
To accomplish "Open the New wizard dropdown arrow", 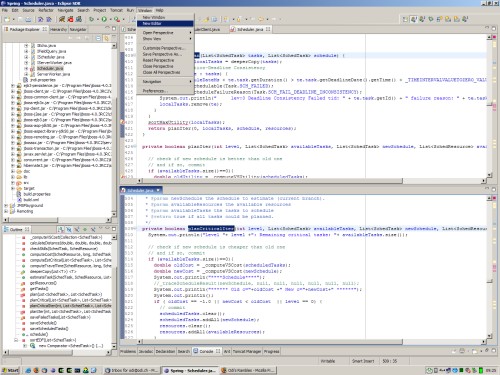I will tap(13, 20).
